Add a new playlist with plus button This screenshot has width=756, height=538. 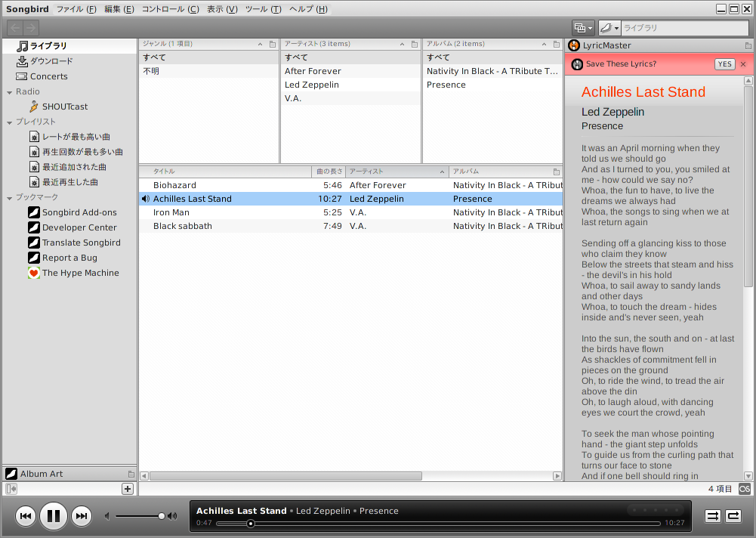[x=128, y=489]
